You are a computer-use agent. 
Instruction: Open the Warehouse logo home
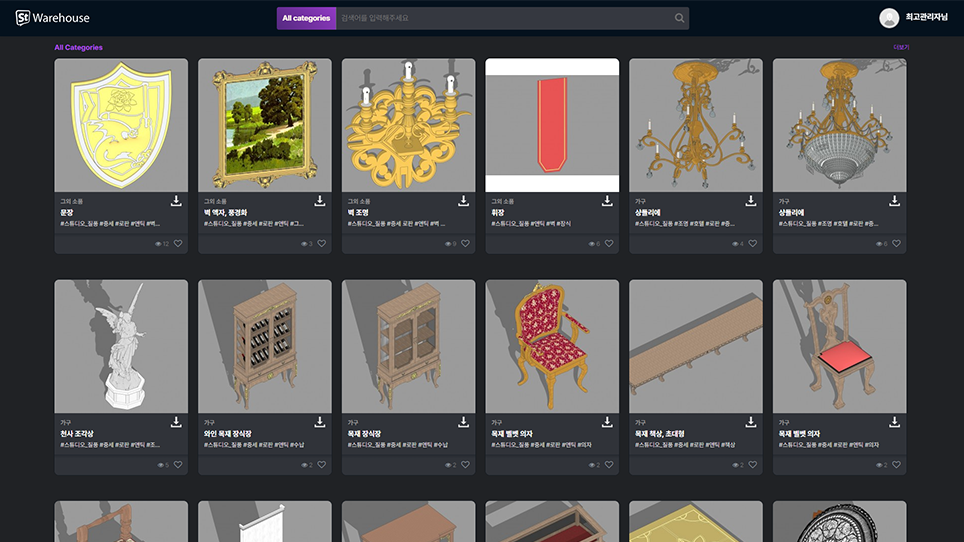tap(53, 18)
